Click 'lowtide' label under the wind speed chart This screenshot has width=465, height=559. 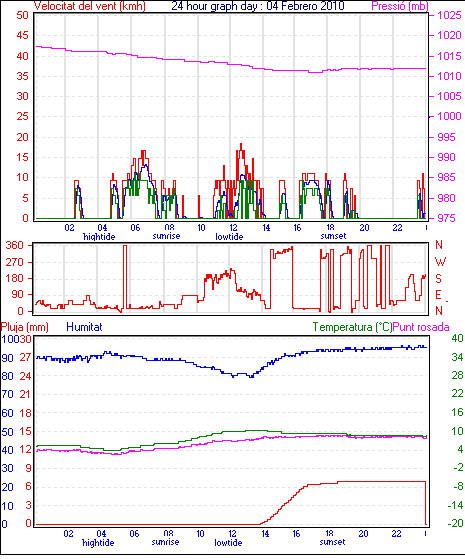pyautogui.click(x=229, y=237)
